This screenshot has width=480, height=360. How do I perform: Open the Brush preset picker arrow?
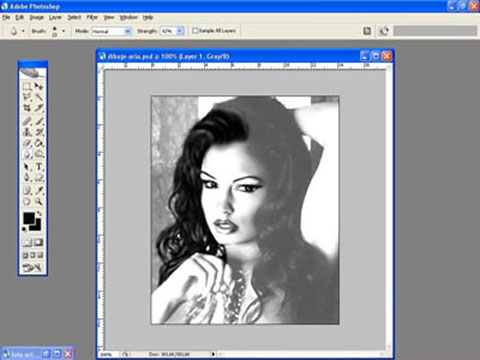[63, 31]
